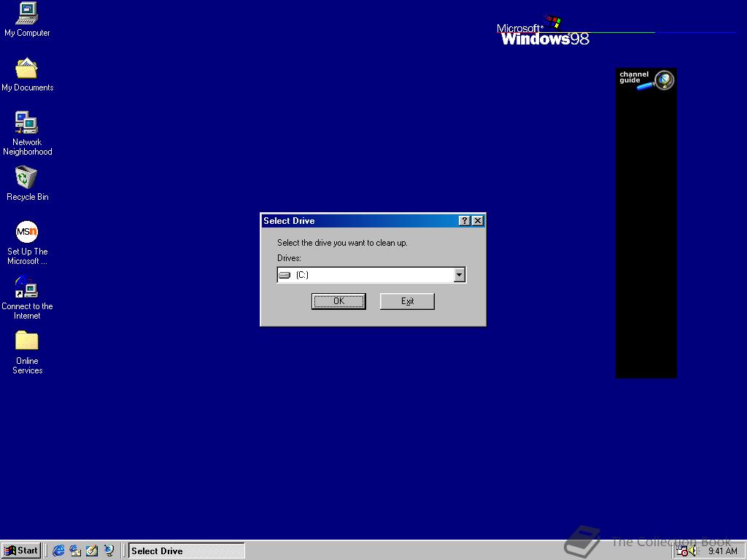The width and height of the screenshot is (747, 560).
Task: Click the Show Desktop Quick Launch icon
Action: pyautogui.click(x=92, y=551)
